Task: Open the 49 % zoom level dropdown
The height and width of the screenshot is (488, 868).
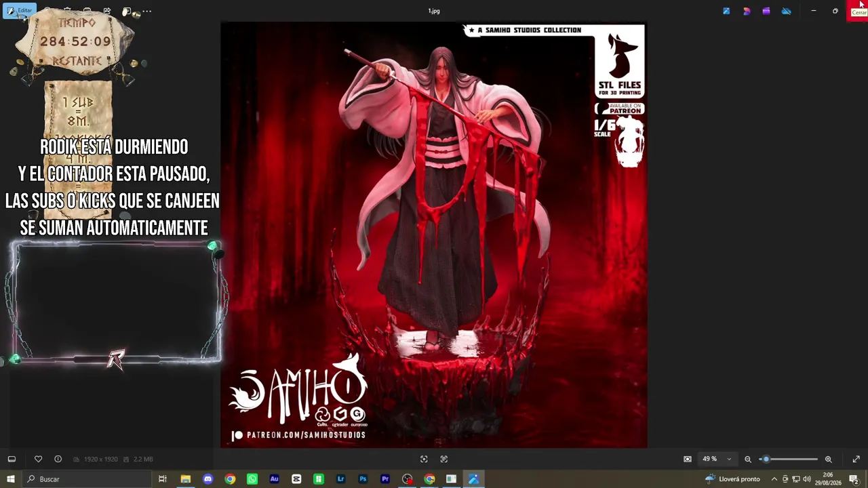Action: (717, 459)
